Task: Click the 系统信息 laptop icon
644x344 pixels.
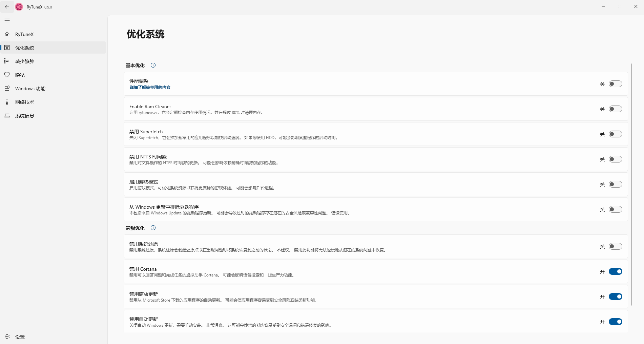Action: point(7,115)
